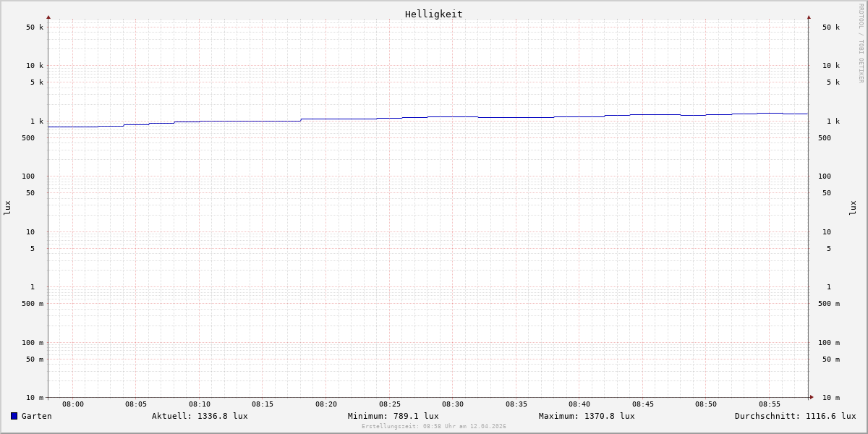Select the Maximum 1370.8 lux value

(587, 416)
